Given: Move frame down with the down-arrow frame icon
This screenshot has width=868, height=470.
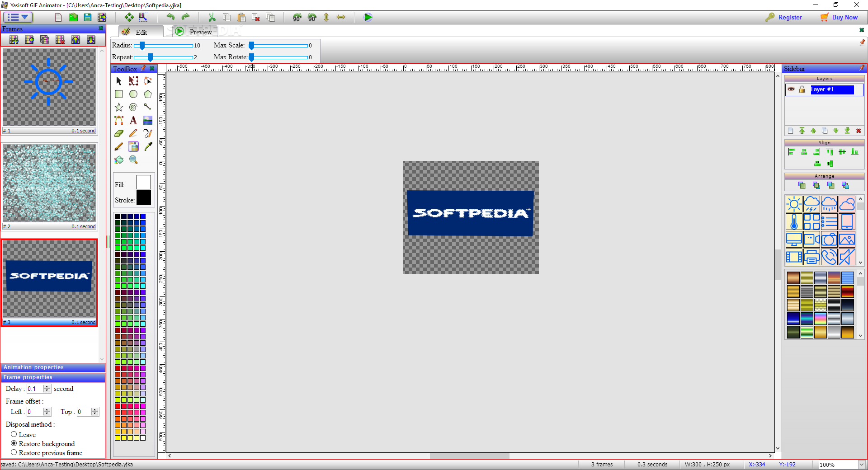Looking at the screenshot, I should pyautogui.click(x=91, y=40).
